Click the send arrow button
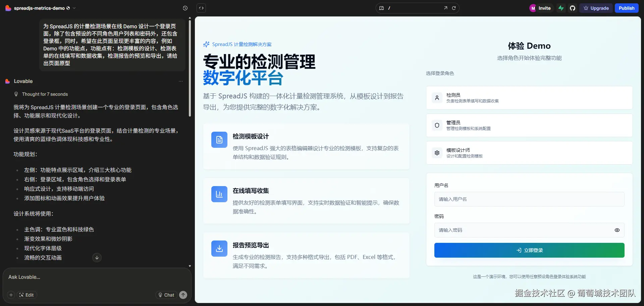The height and width of the screenshot is (306, 644). click(x=183, y=295)
